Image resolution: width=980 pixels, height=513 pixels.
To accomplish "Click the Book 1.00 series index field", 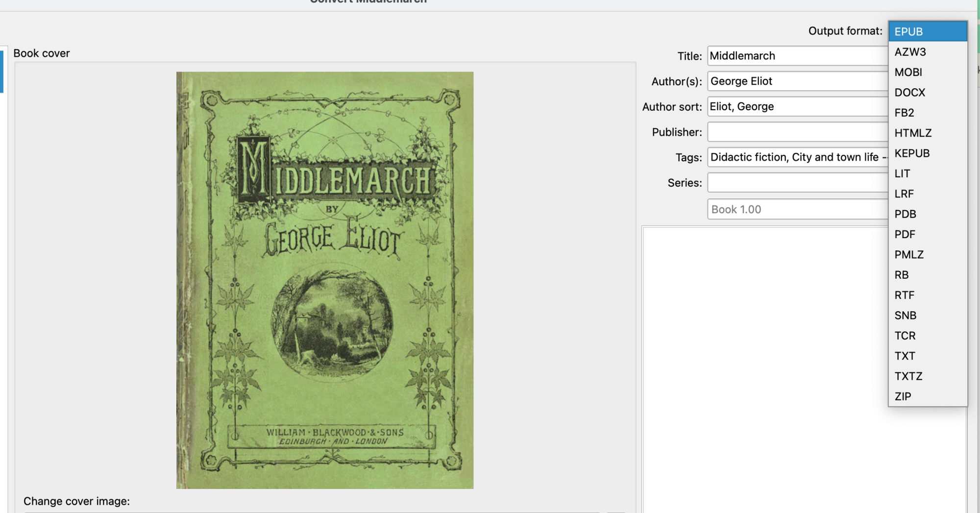I will pyautogui.click(x=794, y=209).
